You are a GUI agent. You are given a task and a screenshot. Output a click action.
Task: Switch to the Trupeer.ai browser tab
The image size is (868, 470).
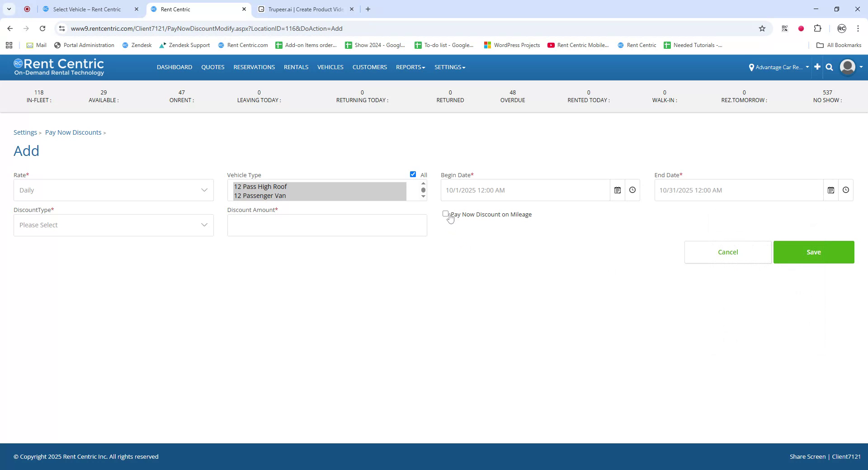coord(301,9)
